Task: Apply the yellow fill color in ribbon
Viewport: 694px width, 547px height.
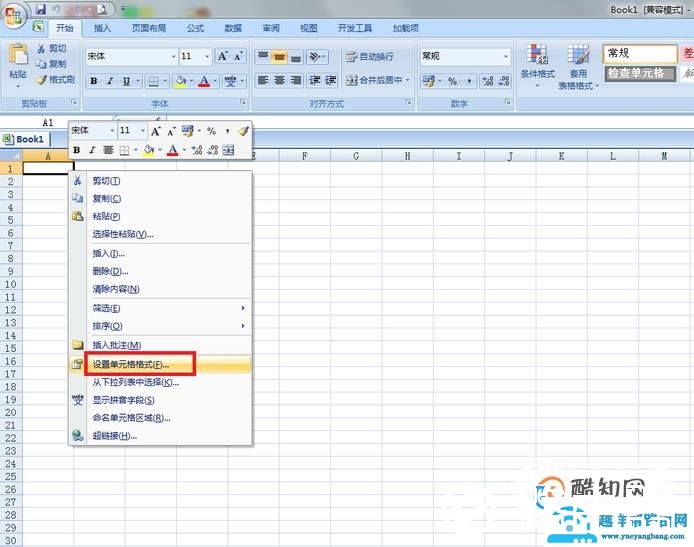Action: click(x=181, y=81)
